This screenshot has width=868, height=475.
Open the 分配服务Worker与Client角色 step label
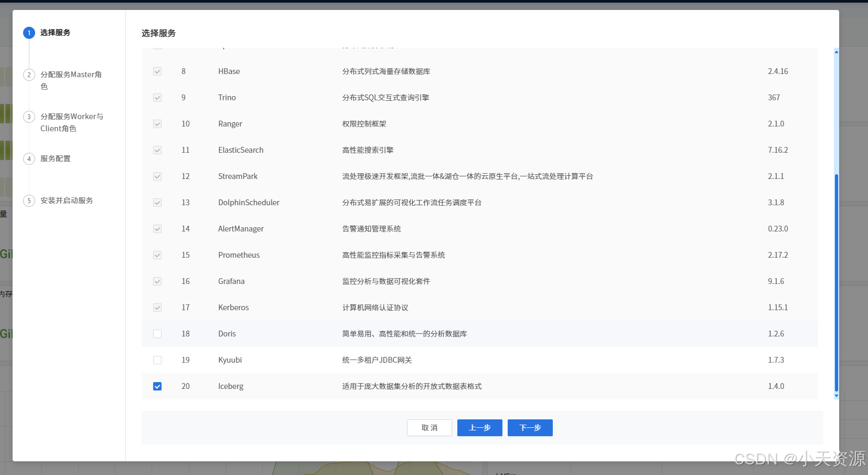click(x=72, y=122)
